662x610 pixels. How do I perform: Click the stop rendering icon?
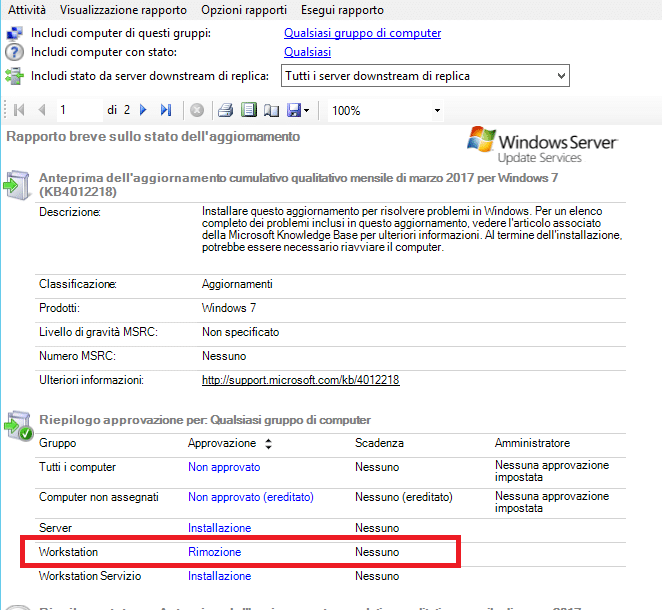click(197, 110)
